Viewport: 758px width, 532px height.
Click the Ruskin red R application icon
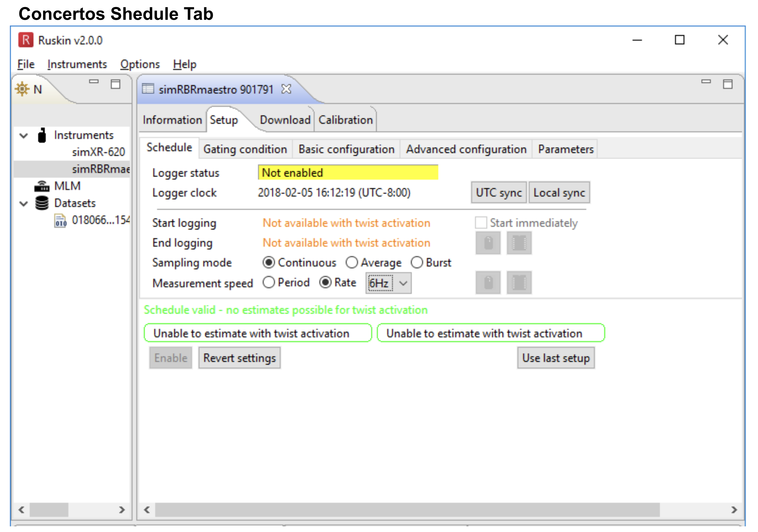(x=26, y=40)
